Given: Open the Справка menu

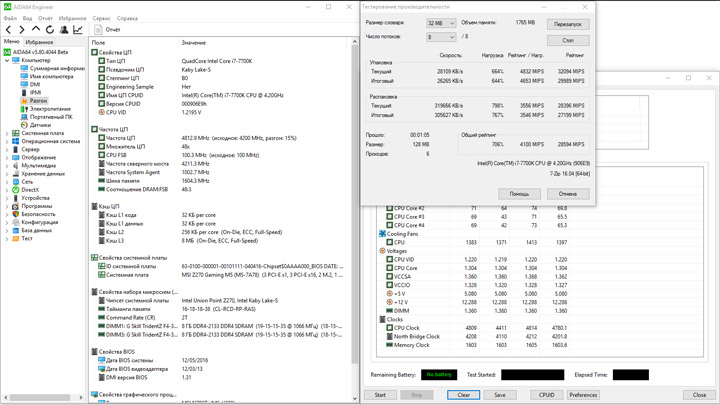Looking at the screenshot, I should pyautogui.click(x=127, y=18).
